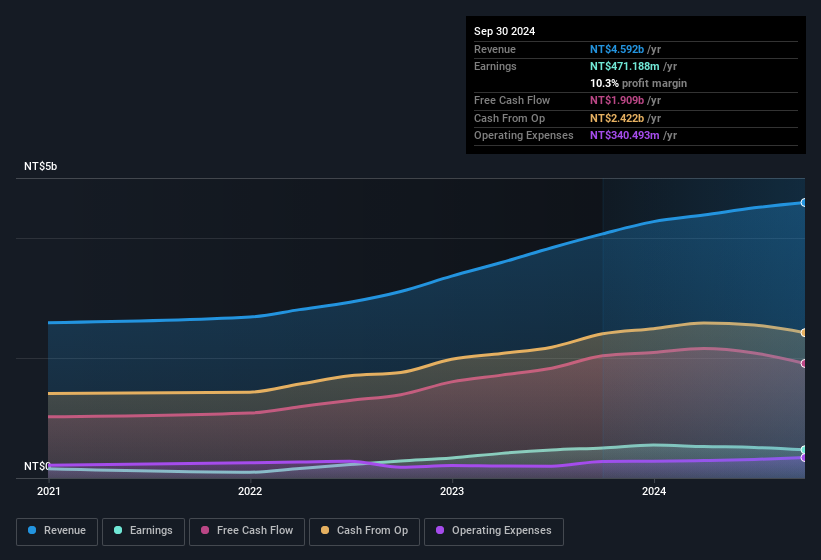Toggle the Revenue legend button
This screenshot has height=560, width=821.
pos(57,531)
